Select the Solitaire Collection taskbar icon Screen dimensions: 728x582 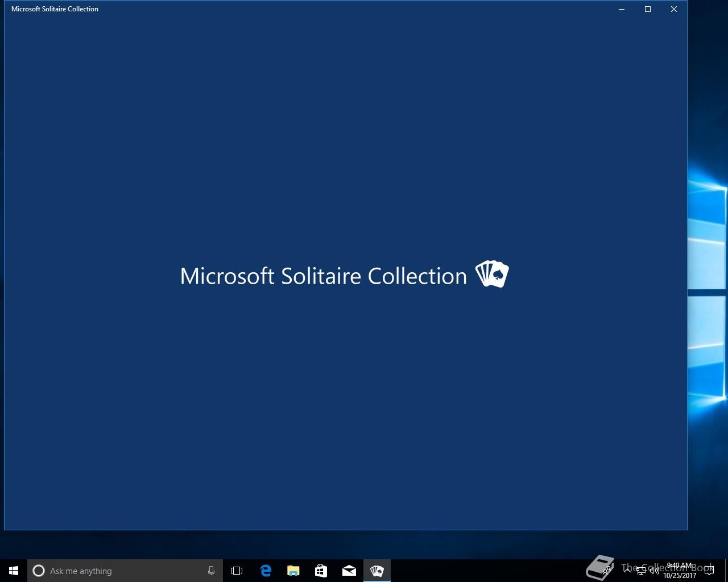(377, 571)
